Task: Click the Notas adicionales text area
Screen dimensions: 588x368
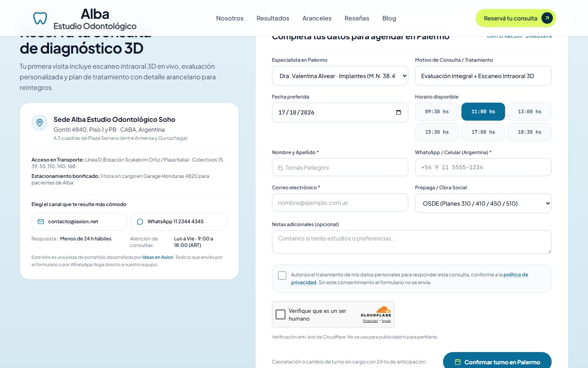Action: click(412, 242)
